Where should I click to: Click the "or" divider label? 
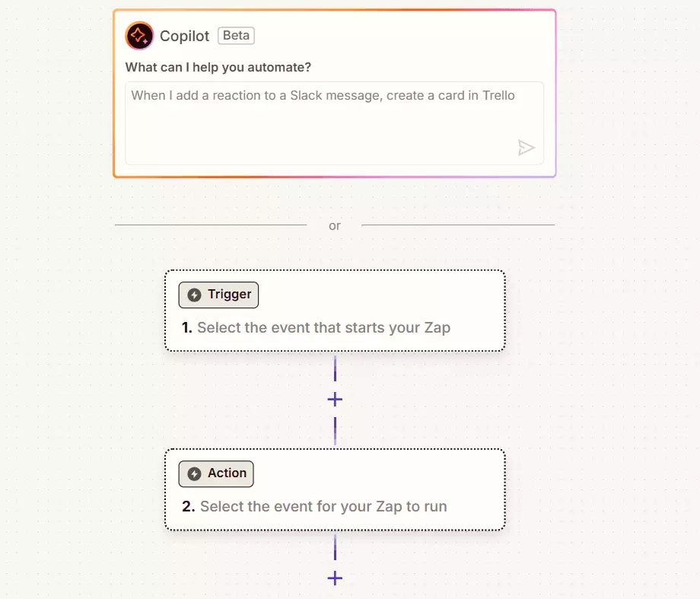[335, 226]
